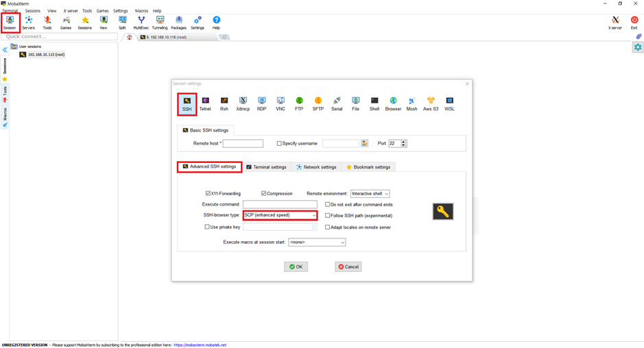Screen dimensions: 644x348
Task: Click the Remote host input field
Action: pyautogui.click(x=243, y=144)
